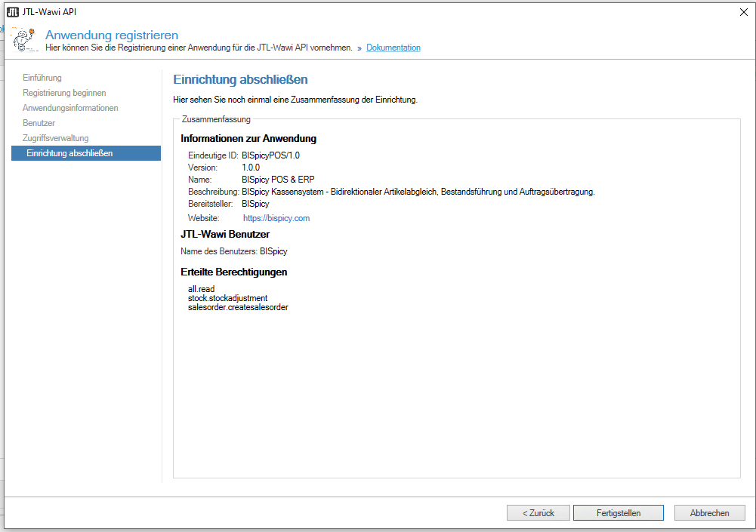
Task: Switch to the Zugriffsverwaltung step
Action: pyautogui.click(x=55, y=138)
